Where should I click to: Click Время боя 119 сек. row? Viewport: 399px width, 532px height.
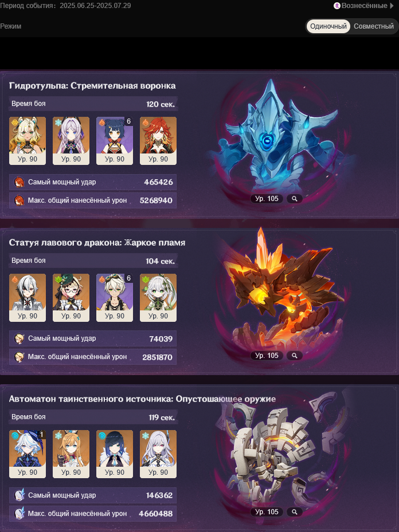pos(93,417)
